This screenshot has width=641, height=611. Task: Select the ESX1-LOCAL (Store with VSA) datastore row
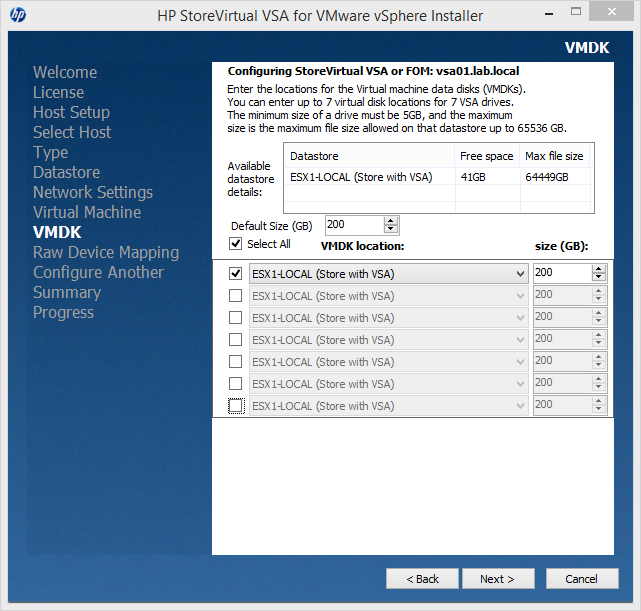point(437,177)
